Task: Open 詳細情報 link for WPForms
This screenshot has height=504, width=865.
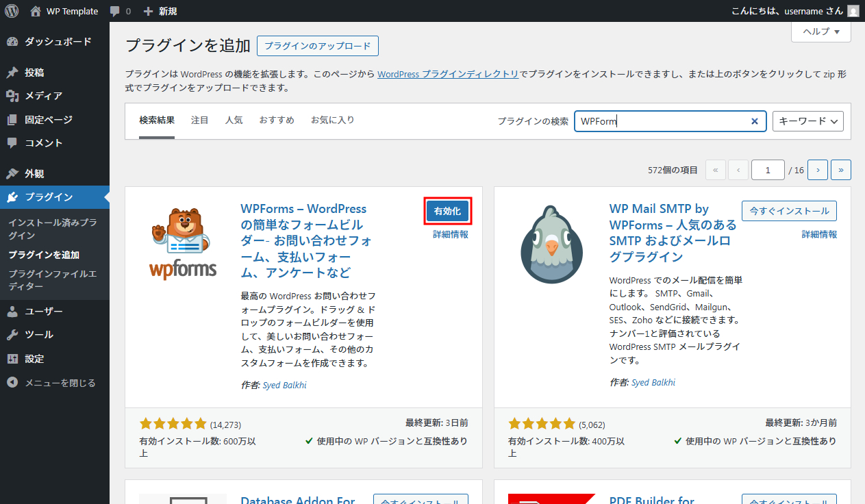Action: point(451,234)
